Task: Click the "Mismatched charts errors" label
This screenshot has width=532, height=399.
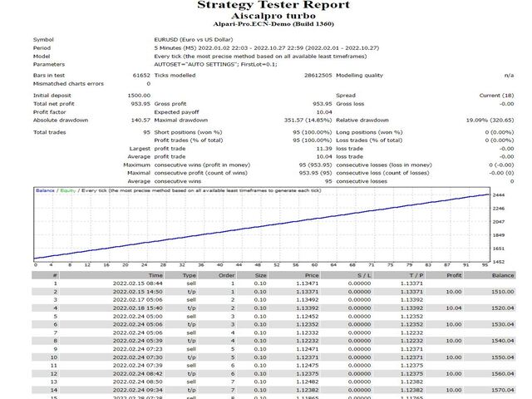Action: pos(68,83)
